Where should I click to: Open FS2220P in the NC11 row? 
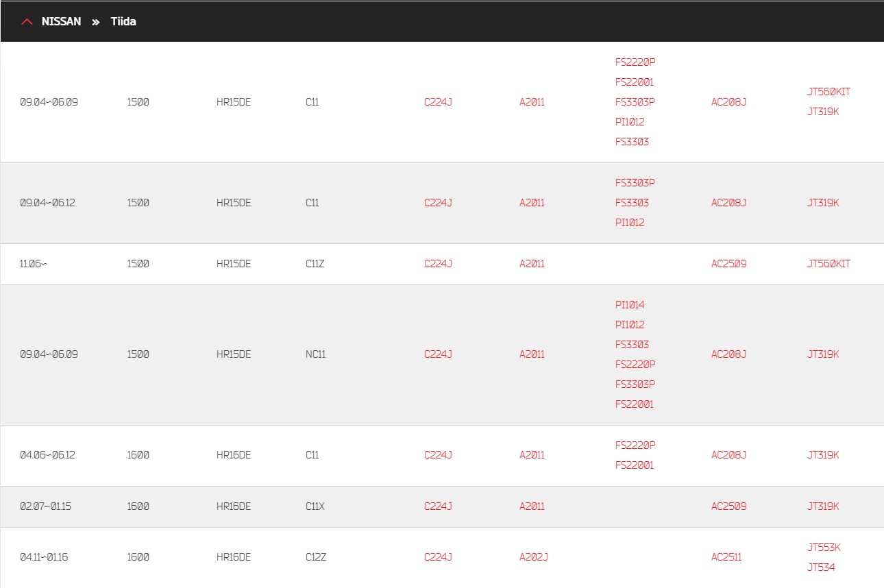pyautogui.click(x=635, y=365)
